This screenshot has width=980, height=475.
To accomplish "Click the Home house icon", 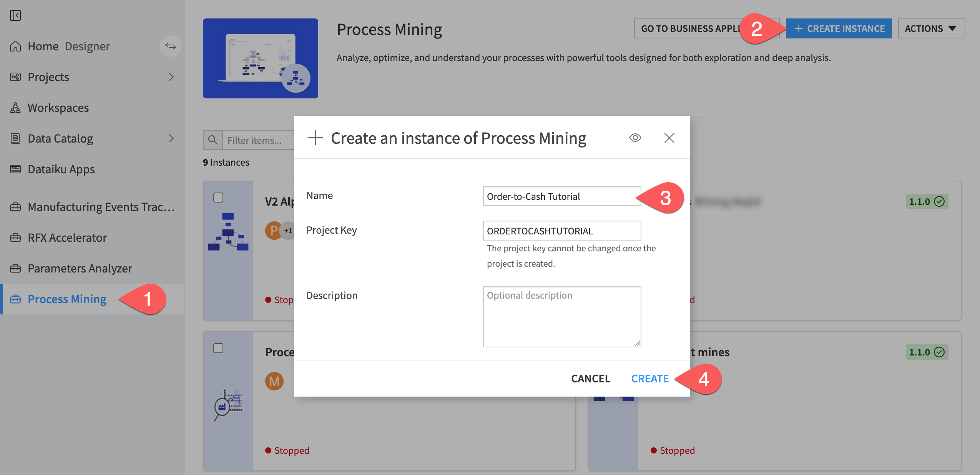I will pyautogui.click(x=15, y=46).
